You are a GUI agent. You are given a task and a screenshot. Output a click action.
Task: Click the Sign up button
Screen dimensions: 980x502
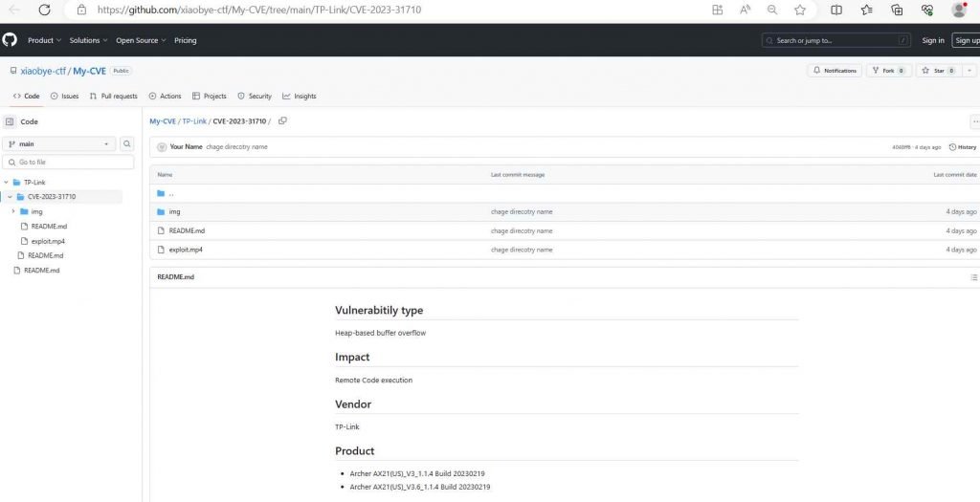(x=967, y=40)
